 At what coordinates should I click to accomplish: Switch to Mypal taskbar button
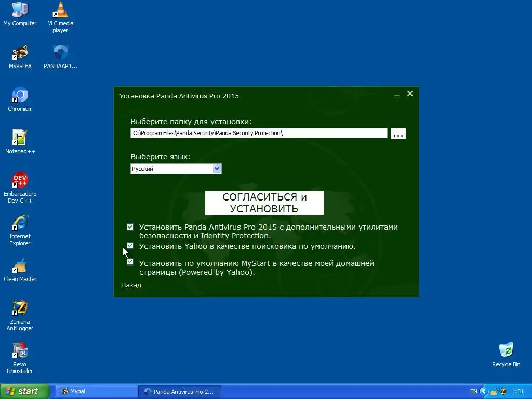click(96, 392)
